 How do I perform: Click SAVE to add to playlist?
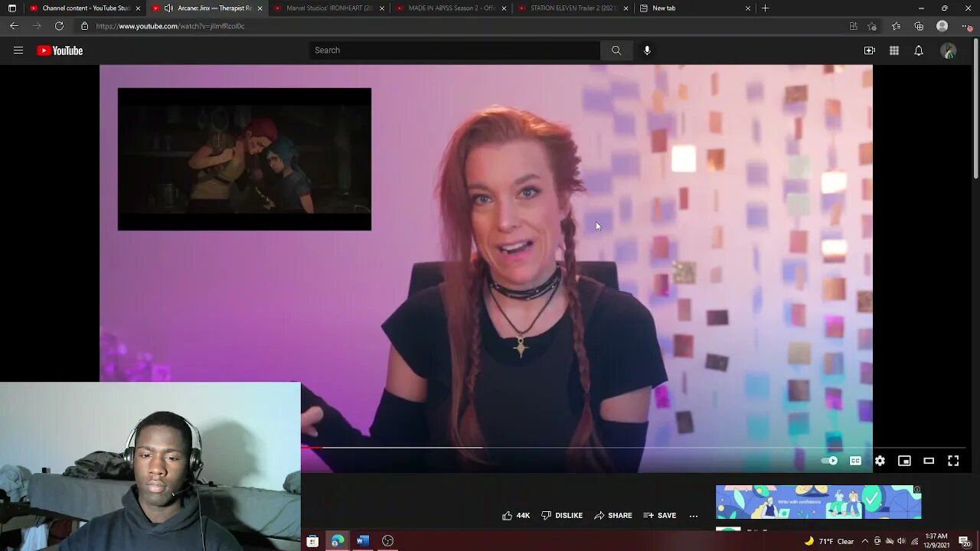[660, 516]
